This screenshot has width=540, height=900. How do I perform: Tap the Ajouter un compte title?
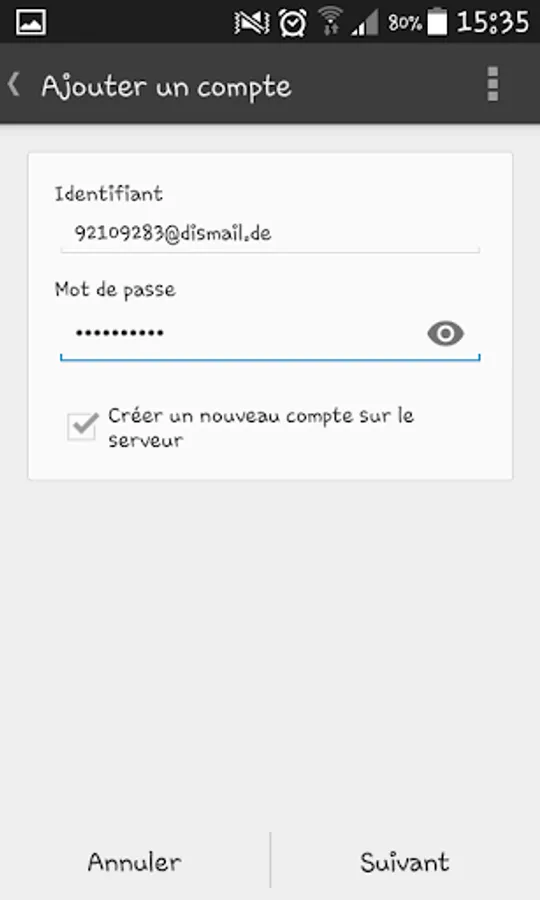(166, 87)
